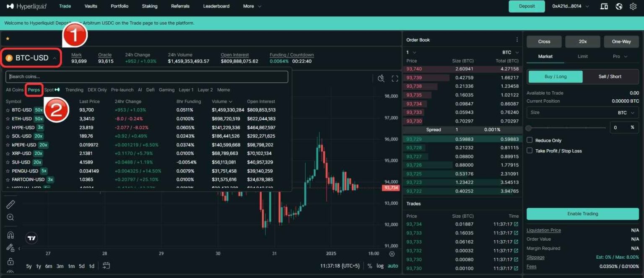Change language with the globe icon

click(x=619, y=6)
